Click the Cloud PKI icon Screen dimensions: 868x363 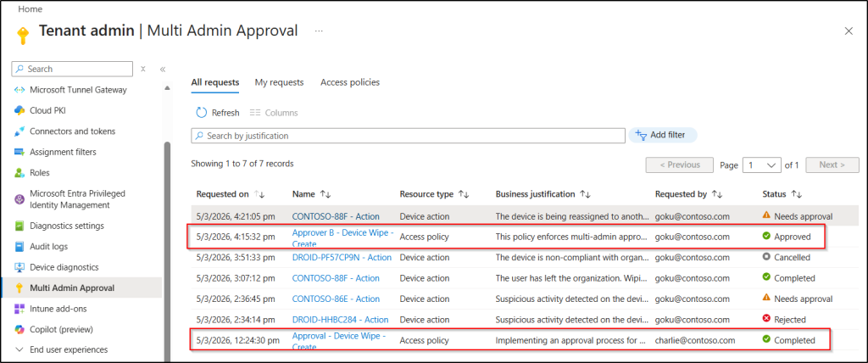pyautogui.click(x=19, y=110)
